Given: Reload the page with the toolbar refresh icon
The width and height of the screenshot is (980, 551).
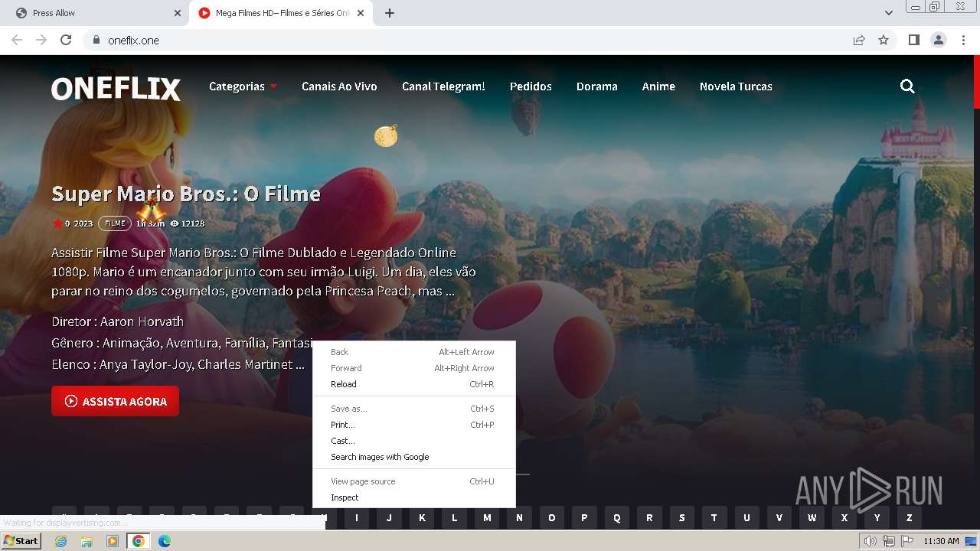Looking at the screenshot, I should click(x=66, y=40).
